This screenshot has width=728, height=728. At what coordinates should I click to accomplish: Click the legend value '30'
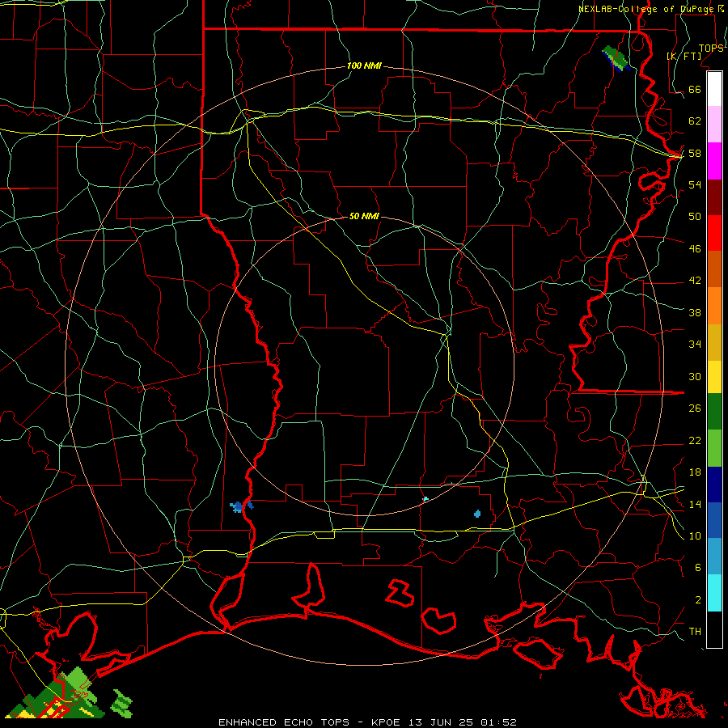click(695, 376)
